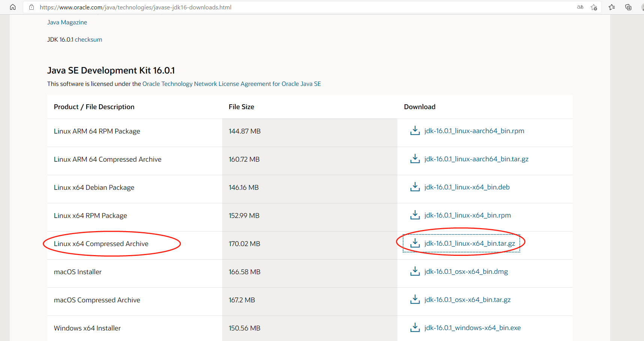Viewport: 644px width, 341px height.
Task: Click the download icon for Linux ARM 64 tar.gz
Action: pos(414,159)
